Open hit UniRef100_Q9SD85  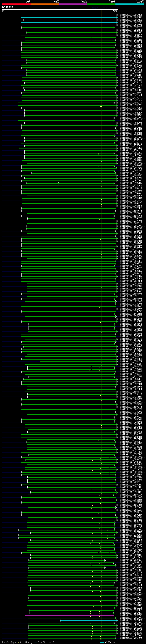tap(131, 590)
